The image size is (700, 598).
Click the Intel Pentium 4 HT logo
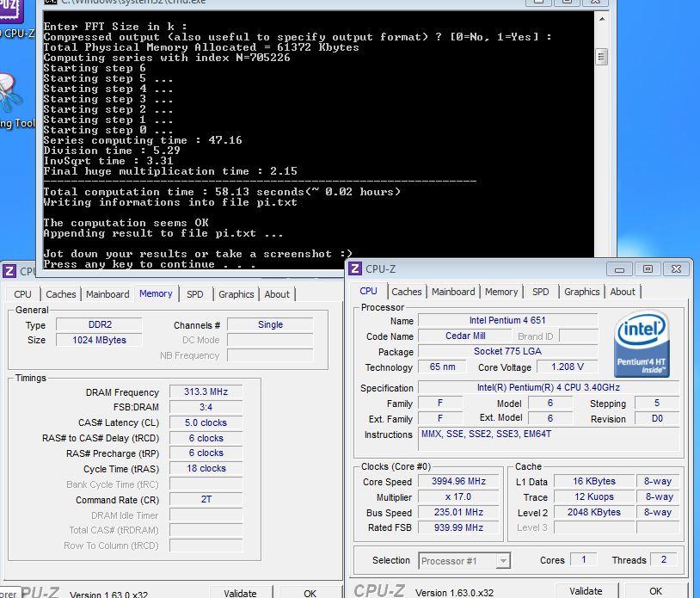coord(642,344)
